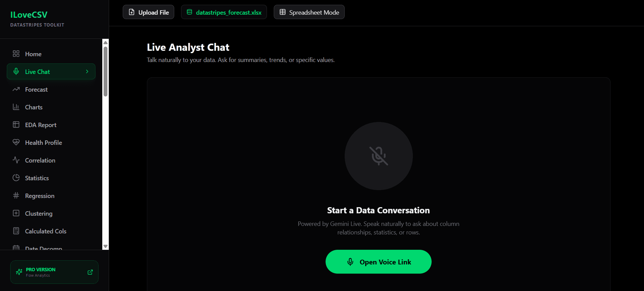This screenshot has height=291, width=644.
Task: Click the Upload File button
Action: click(x=148, y=12)
